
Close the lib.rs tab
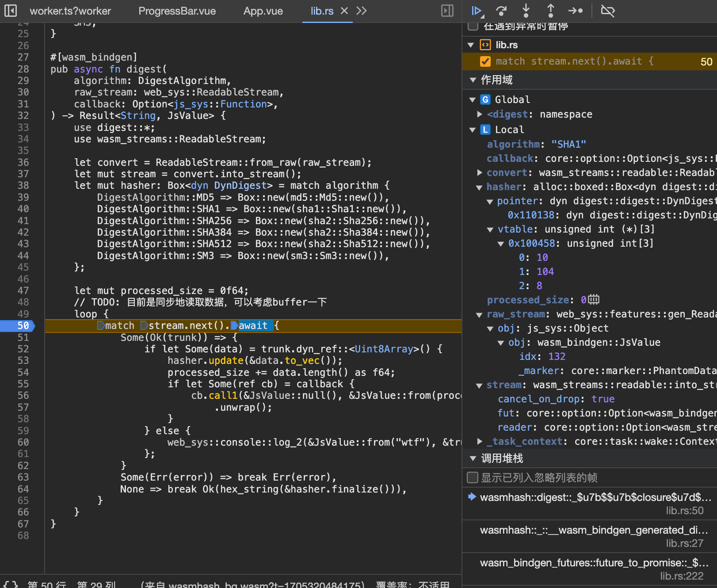344,11
